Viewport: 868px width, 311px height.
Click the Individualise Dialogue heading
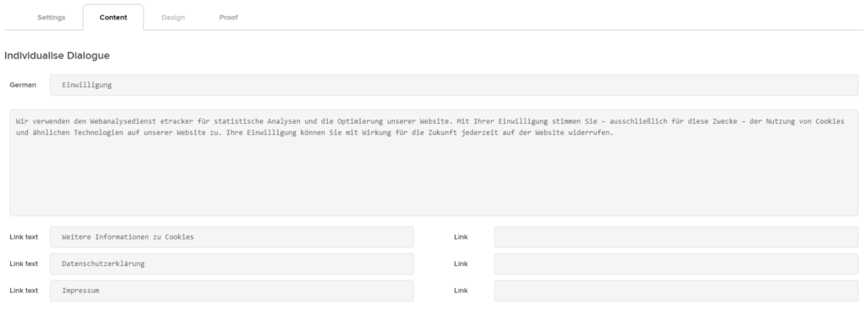click(57, 56)
